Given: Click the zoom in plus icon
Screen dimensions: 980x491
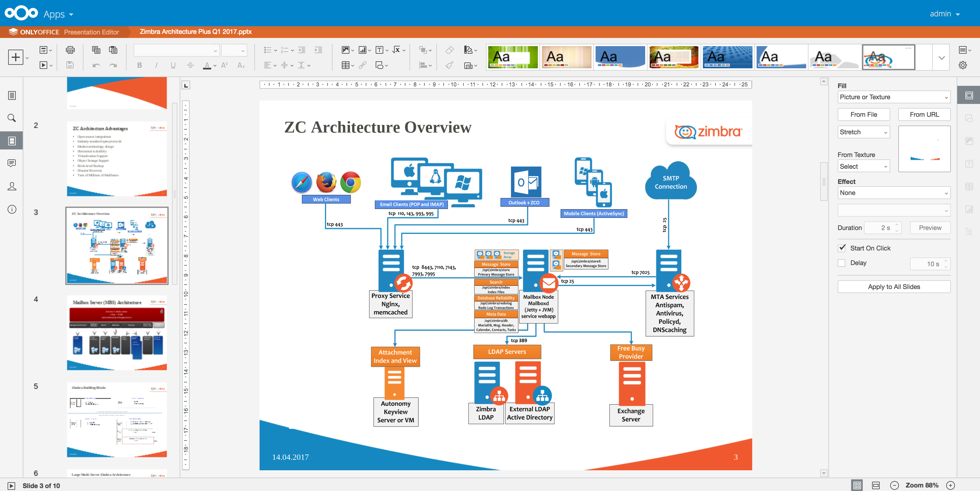Looking at the screenshot, I should tap(950, 485).
